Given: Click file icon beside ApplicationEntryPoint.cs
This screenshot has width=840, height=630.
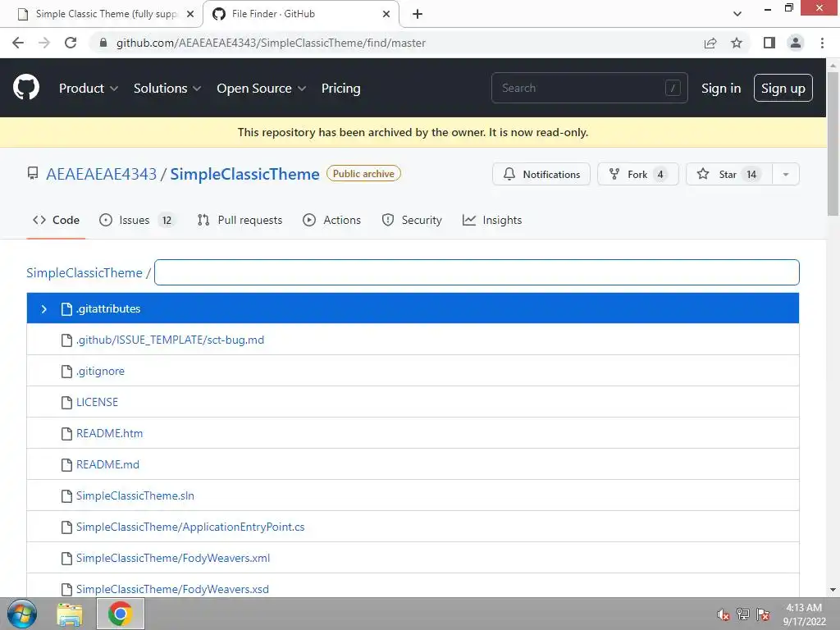Looking at the screenshot, I should pyautogui.click(x=66, y=527).
